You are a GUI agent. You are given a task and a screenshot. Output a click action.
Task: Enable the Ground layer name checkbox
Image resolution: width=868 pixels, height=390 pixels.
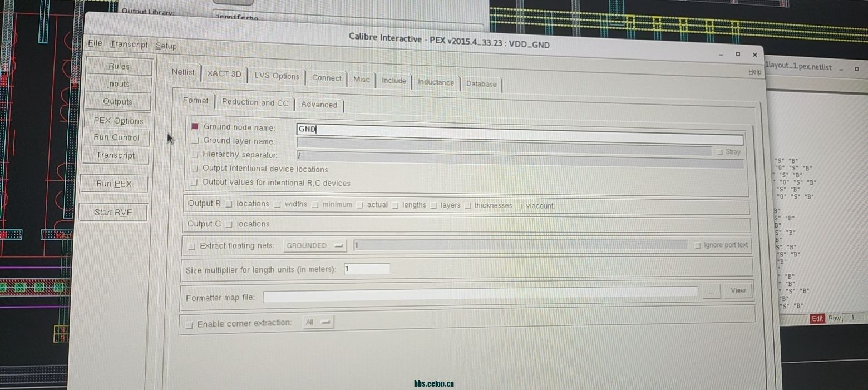point(195,141)
